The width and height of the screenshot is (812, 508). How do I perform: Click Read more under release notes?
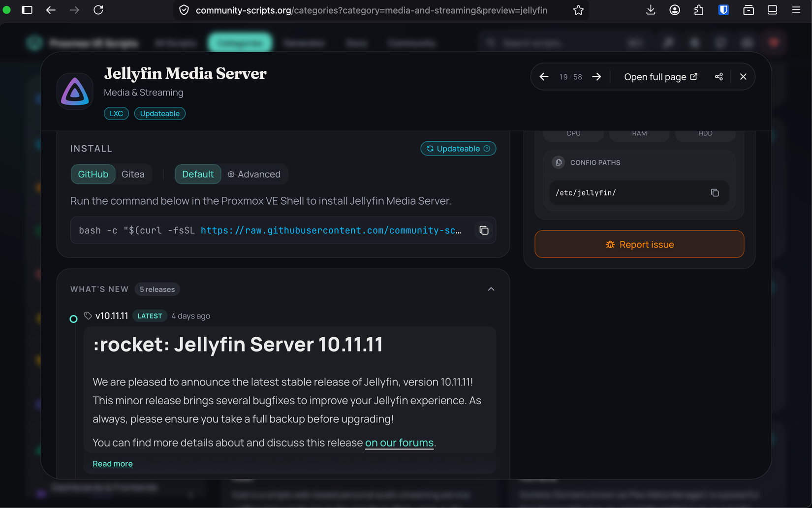pos(113,464)
